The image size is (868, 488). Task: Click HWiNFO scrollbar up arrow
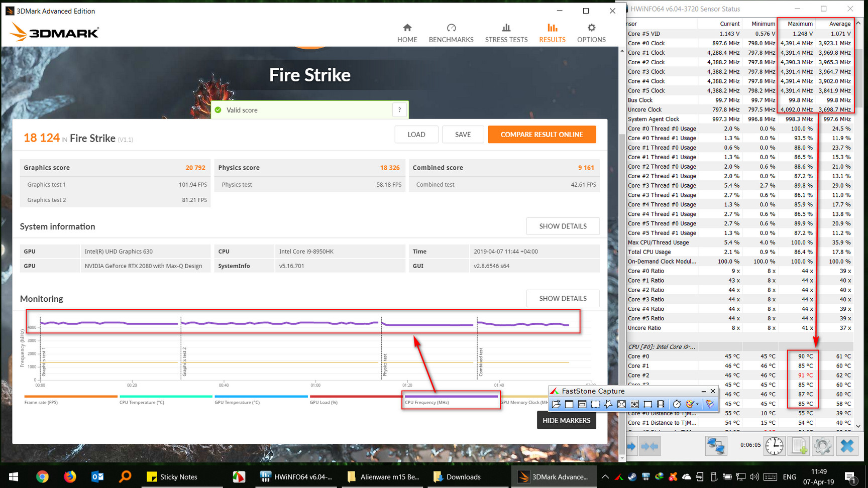pyautogui.click(x=858, y=23)
